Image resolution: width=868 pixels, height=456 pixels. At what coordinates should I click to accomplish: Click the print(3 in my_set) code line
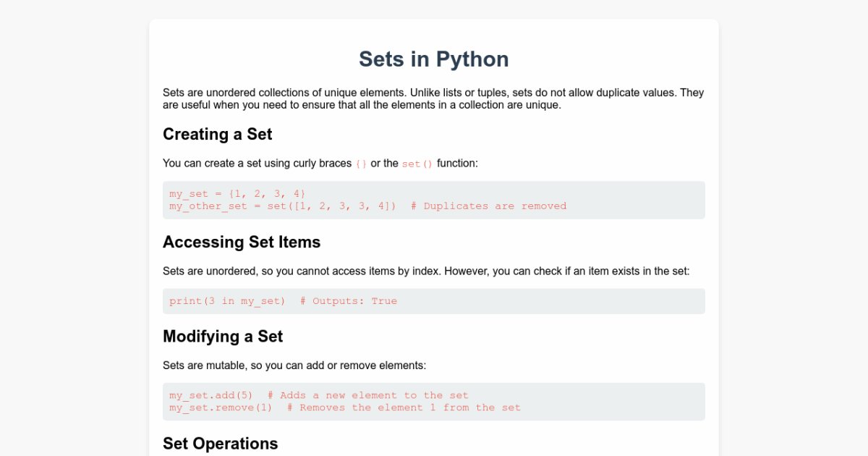click(x=283, y=301)
